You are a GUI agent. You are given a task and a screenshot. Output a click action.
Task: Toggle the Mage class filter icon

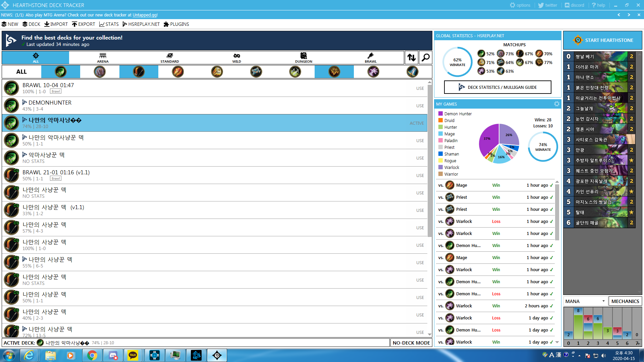click(x=178, y=72)
